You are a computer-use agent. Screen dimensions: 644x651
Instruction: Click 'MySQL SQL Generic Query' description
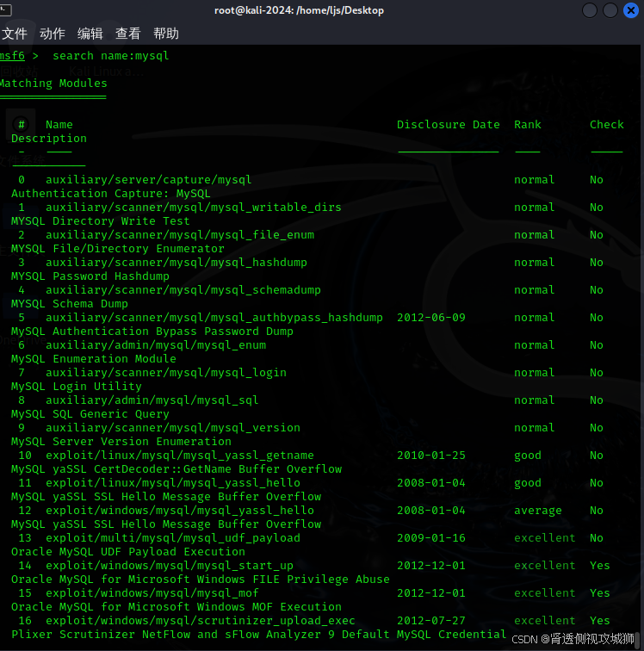pyautogui.click(x=90, y=414)
